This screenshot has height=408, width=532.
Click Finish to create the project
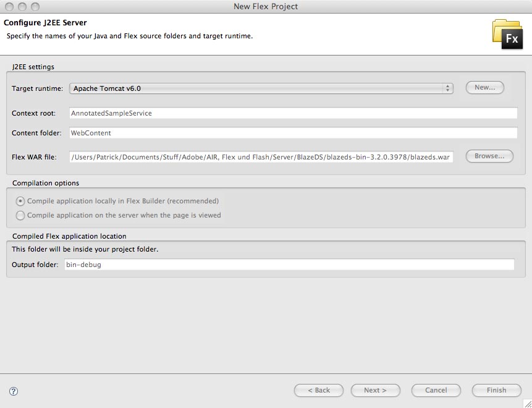[496, 390]
